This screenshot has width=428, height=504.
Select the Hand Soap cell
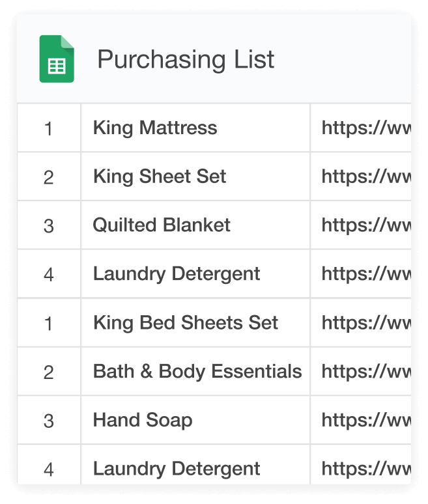pyautogui.click(x=143, y=420)
